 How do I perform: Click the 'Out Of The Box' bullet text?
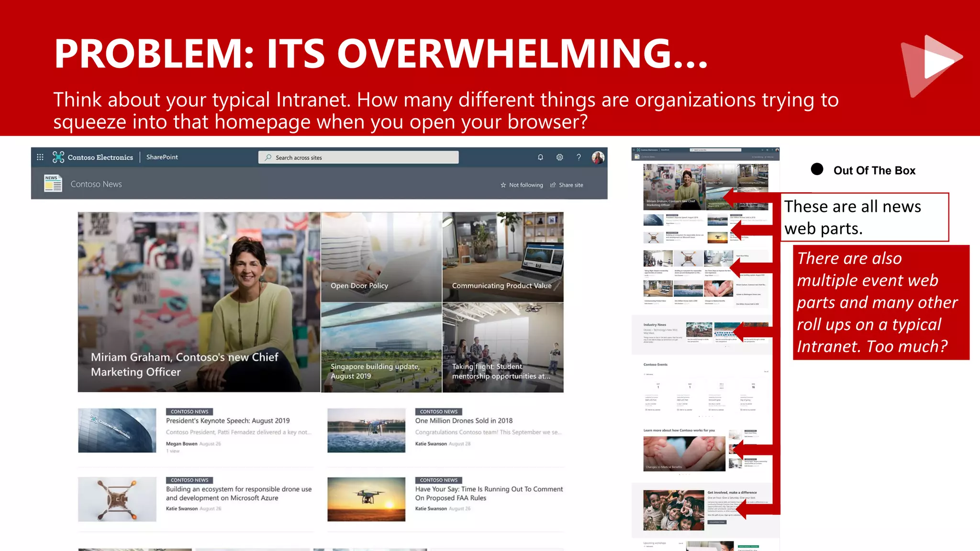pyautogui.click(x=874, y=170)
